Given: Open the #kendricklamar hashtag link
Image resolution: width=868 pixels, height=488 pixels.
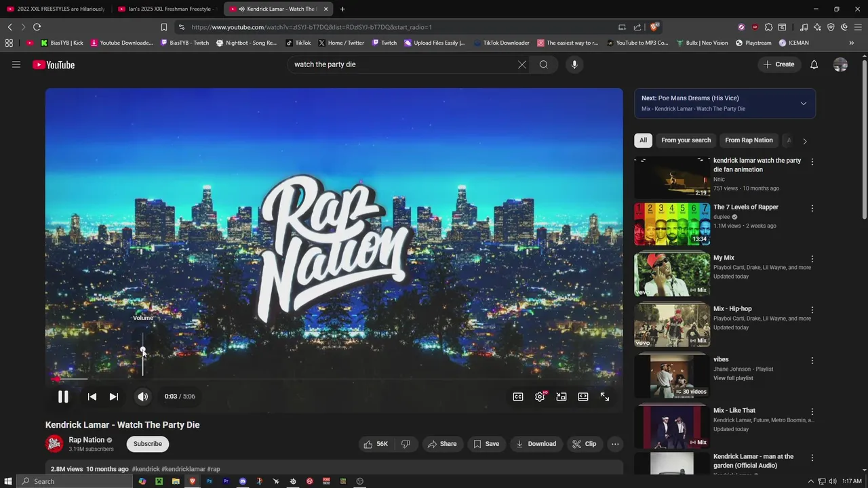Looking at the screenshot, I should (184, 469).
